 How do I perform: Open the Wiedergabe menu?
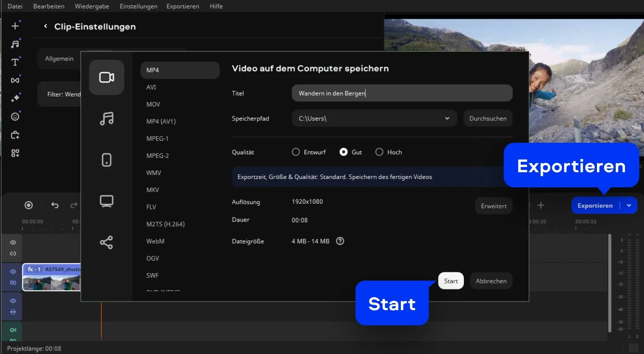click(92, 6)
